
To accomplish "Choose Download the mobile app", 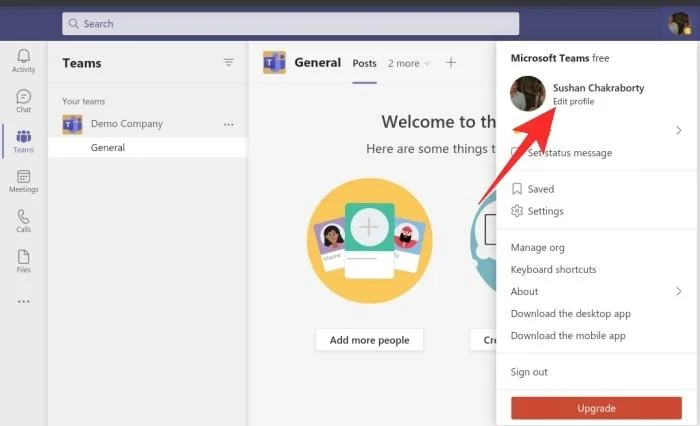I will point(568,336).
